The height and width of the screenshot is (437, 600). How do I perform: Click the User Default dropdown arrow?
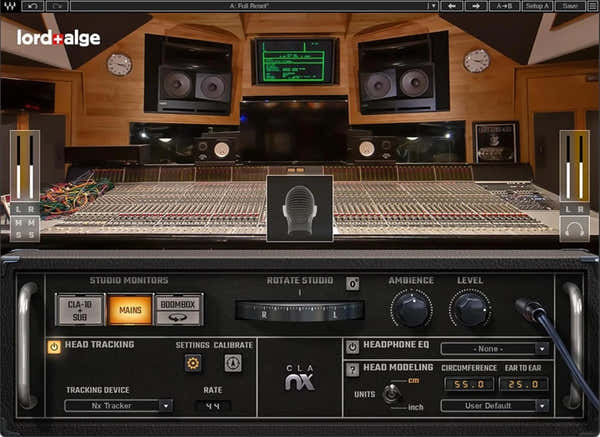(x=542, y=406)
